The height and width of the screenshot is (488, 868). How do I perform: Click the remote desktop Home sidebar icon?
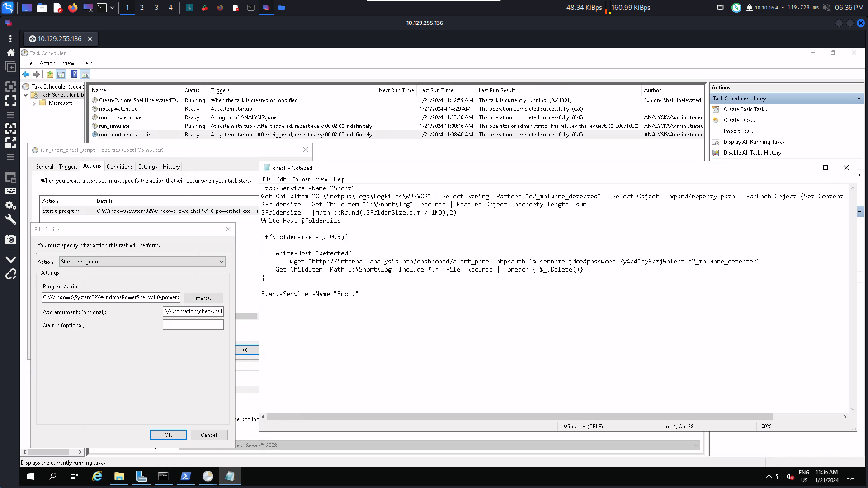coord(11,53)
